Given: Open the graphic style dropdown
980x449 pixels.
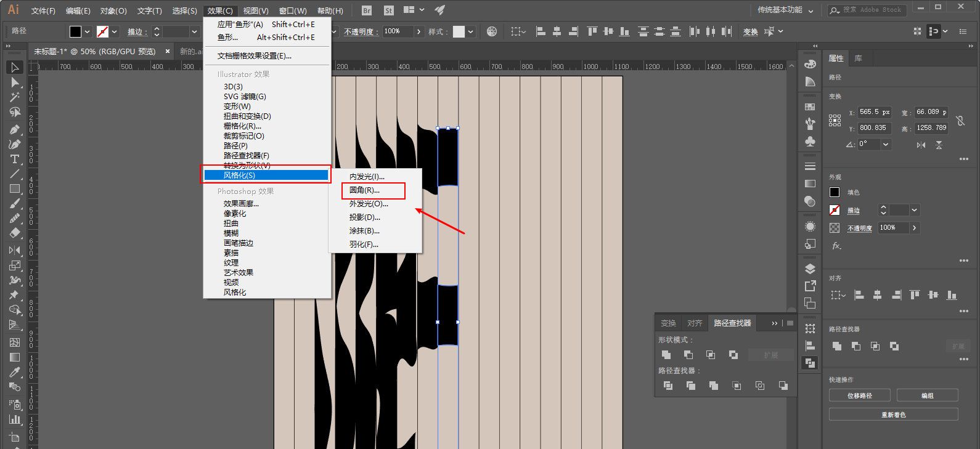Looking at the screenshot, I should click(471, 31).
